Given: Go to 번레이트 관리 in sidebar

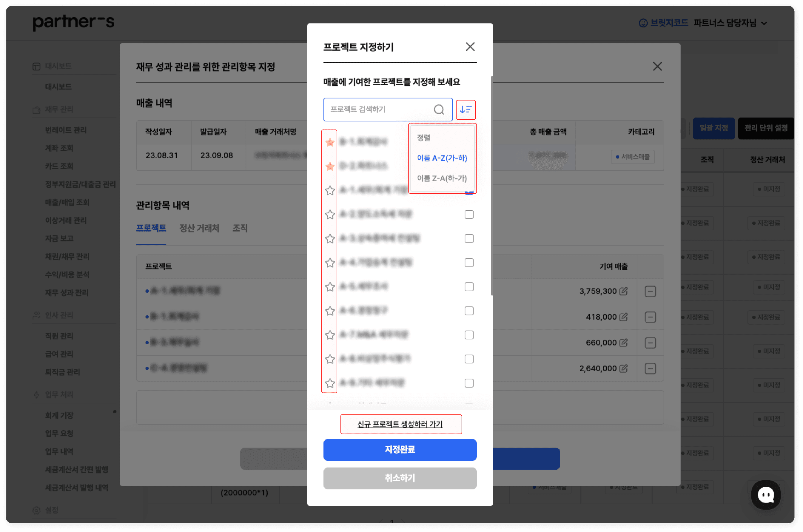Looking at the screenshot, I should coord(66,130).
